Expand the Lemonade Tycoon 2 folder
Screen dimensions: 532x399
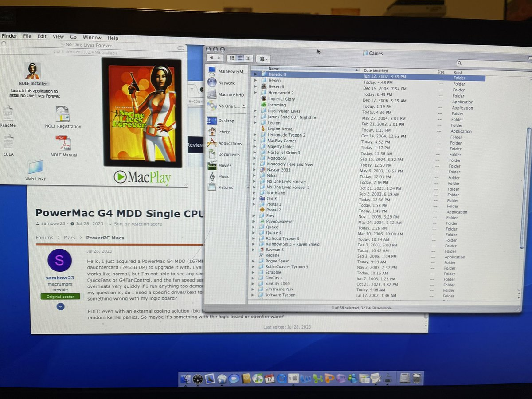255,135
